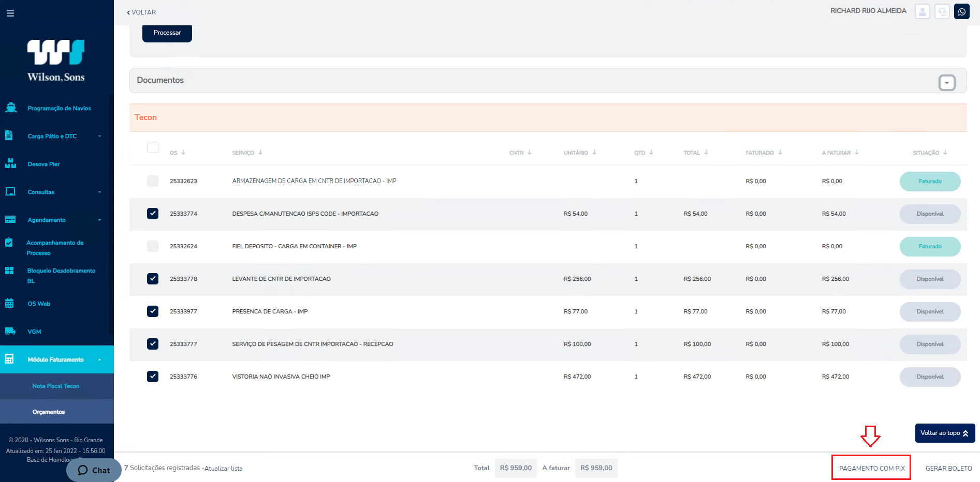Click the ship icon for Programação de Navios
The width and height of the screenshot is (980, 482).
(11, 108)
